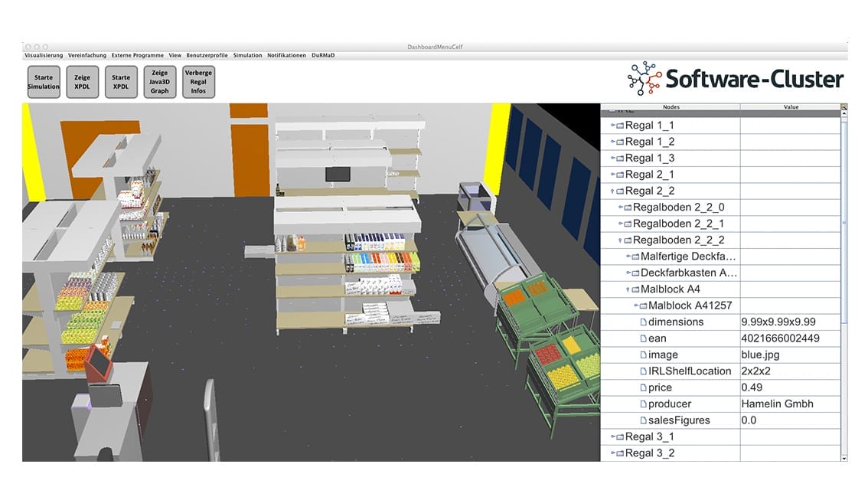Toggle the Verberge Regal Infos button
The image size is (868, 487).
(198, 82)
